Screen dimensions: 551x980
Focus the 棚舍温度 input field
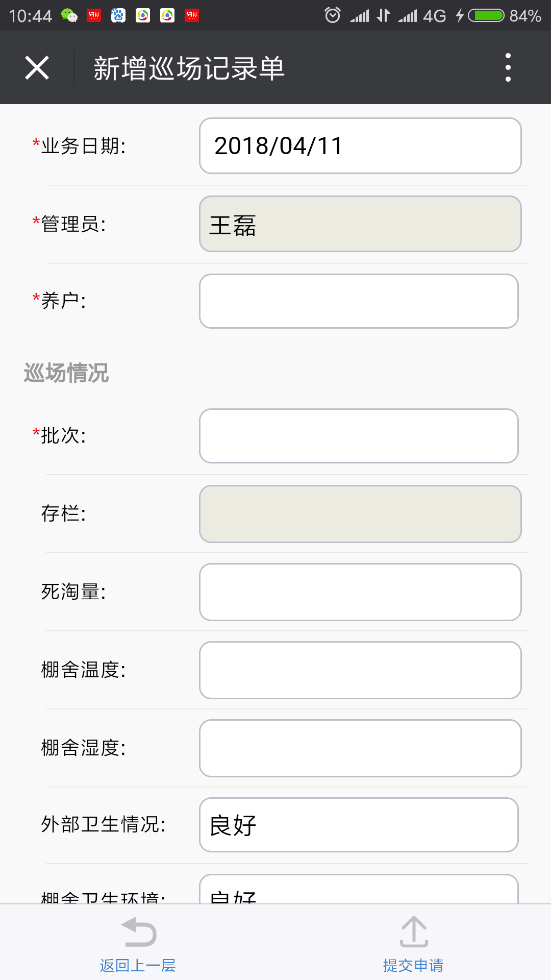(x=360, y=670)
